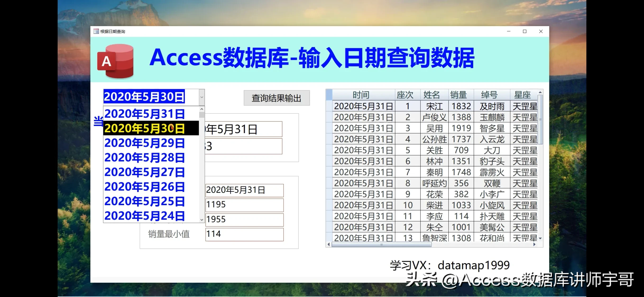The image size is (644, 297).
Task: Click the dropdown list scrollbar thumb
Action: pos(202,115)
